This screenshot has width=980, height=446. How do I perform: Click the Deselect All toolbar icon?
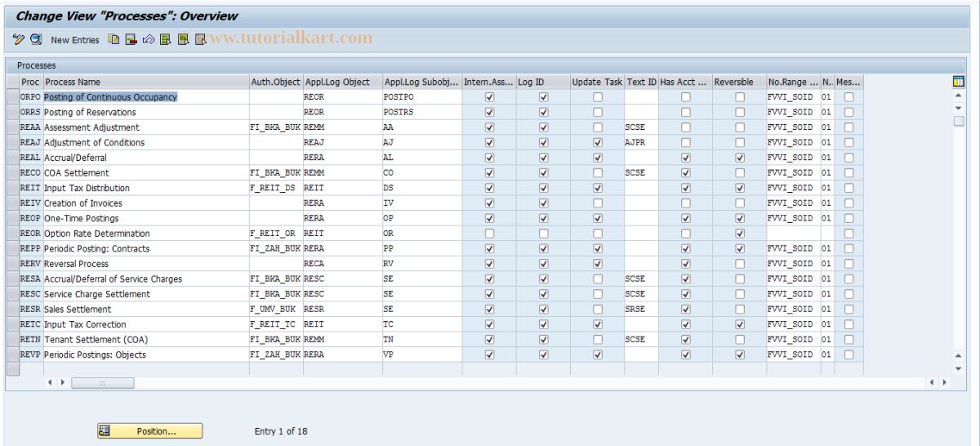(200, 39)
